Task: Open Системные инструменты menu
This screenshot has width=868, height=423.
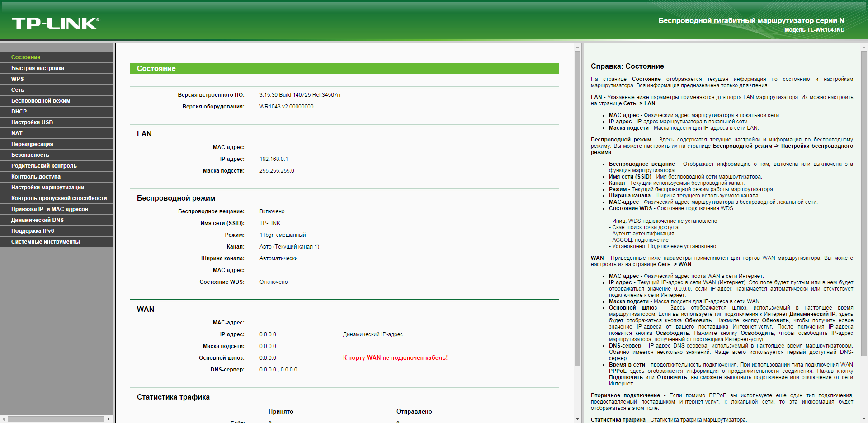Action: click(45, 242)
